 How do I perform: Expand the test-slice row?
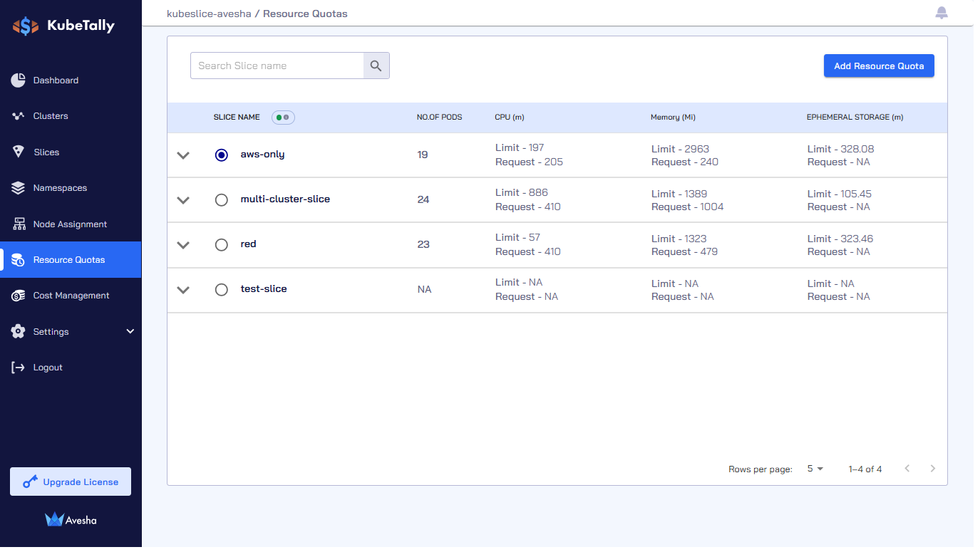coord(183,290)
